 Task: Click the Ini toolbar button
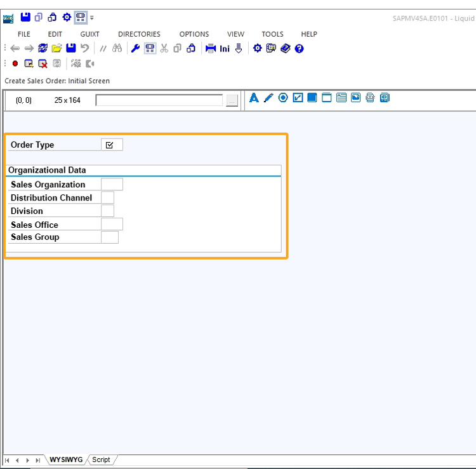coord(225,49)
